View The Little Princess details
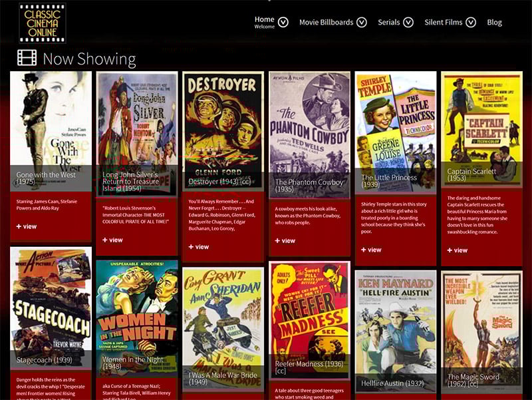Image resolution: width=532 pixels, height=400 pixels. pos(371,250)
